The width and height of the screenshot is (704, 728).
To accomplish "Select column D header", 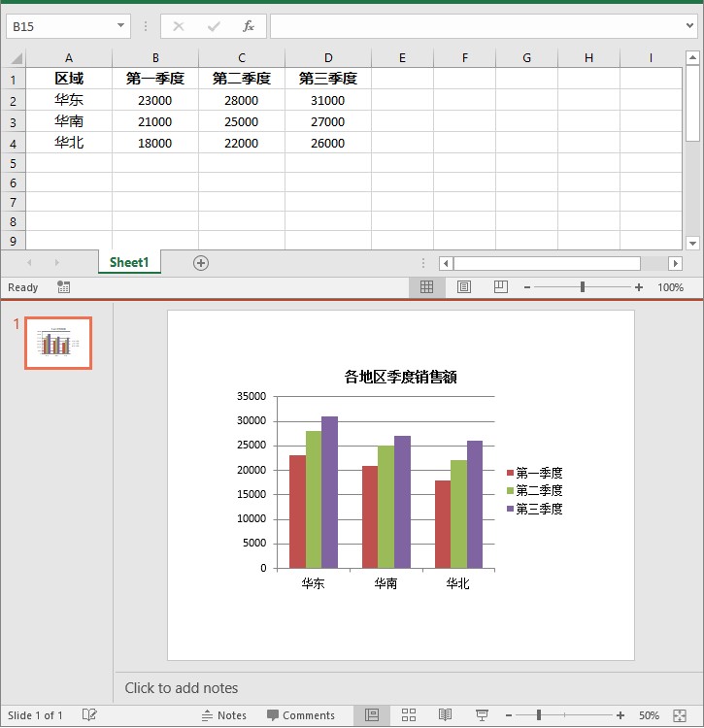I will click(x=328, y=58).
